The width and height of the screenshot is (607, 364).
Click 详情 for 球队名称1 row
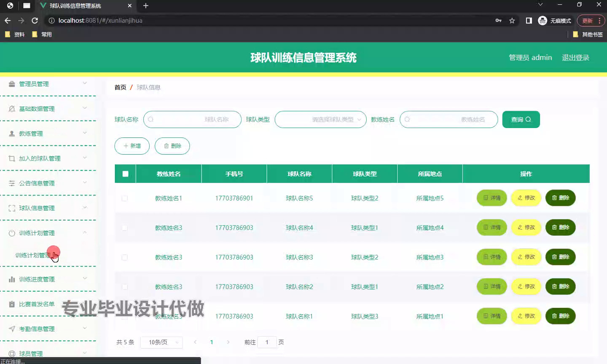point(492,316)
